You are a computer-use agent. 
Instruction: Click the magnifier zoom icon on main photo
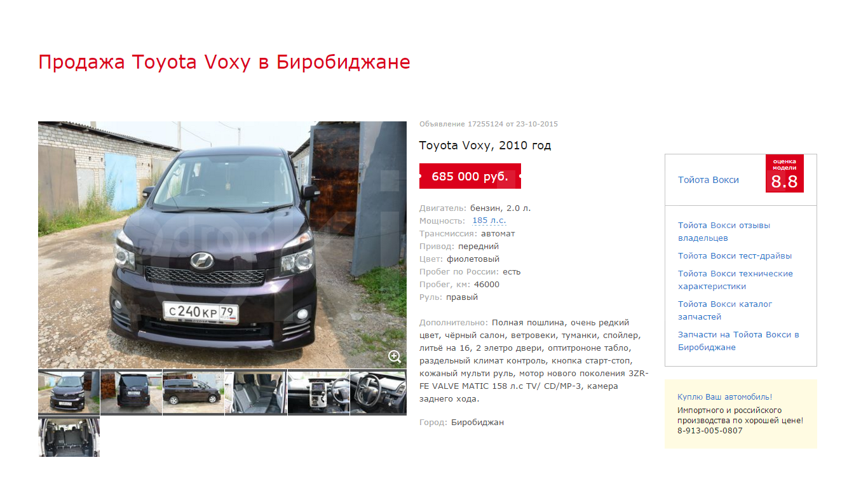[x=395, y=357]
